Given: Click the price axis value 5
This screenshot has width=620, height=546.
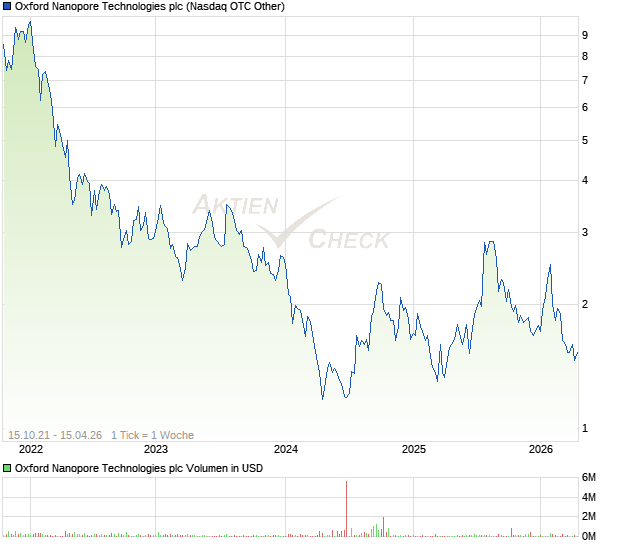Looking at the screenshot, I should coord(585,140).
